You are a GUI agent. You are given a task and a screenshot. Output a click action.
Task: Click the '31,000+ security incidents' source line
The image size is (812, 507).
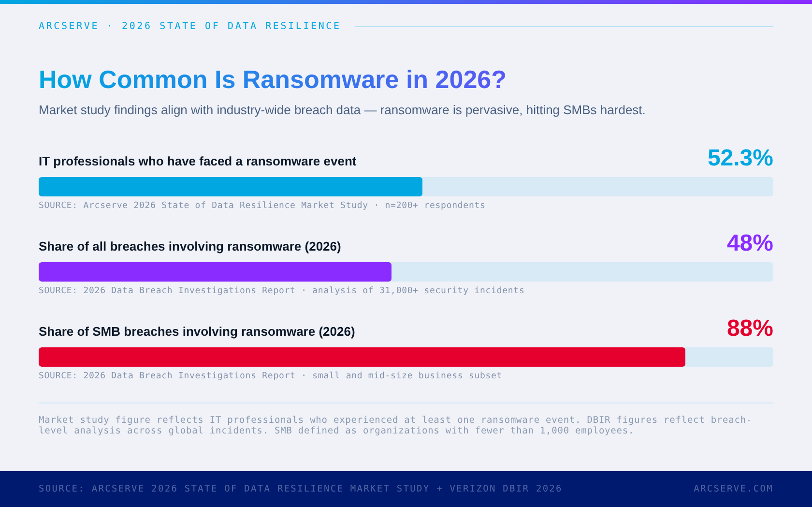(x=281, y=290)
